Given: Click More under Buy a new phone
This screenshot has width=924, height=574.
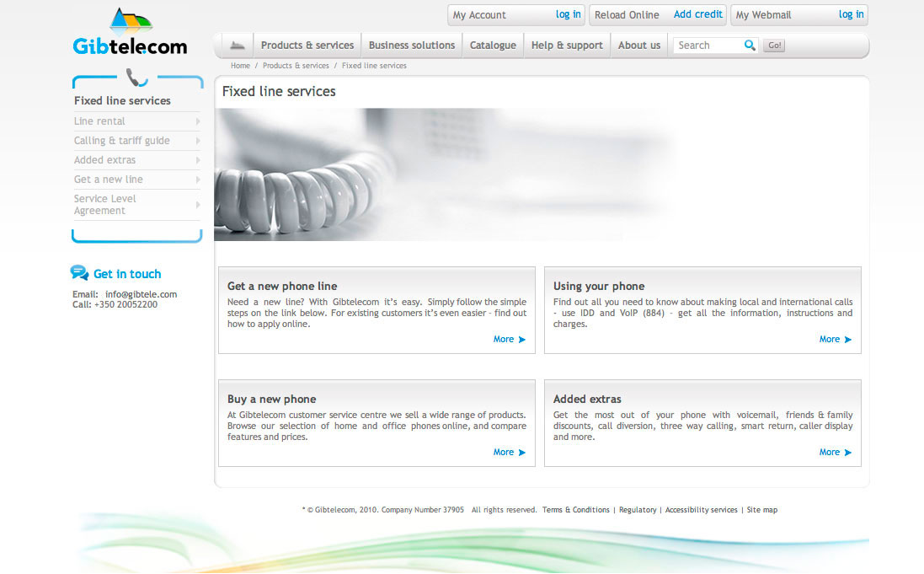Looking at the screenshot, I should point(503,453).
